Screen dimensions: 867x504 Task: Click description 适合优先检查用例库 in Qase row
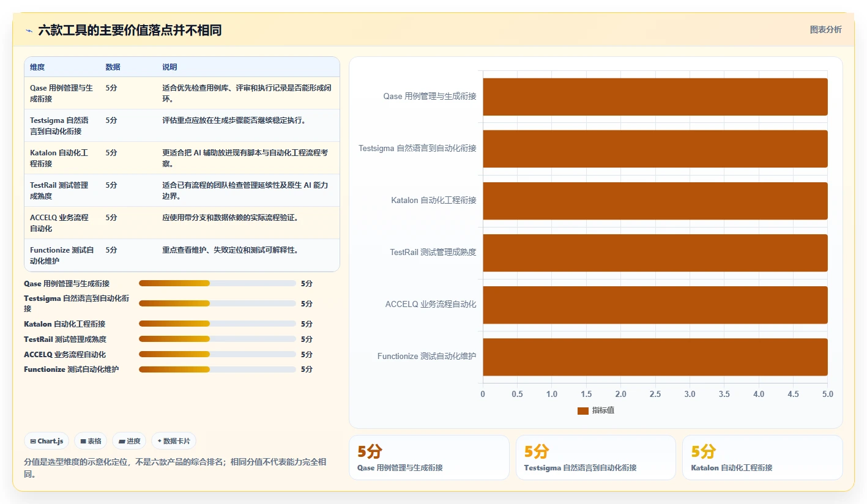tap(247, 93)
